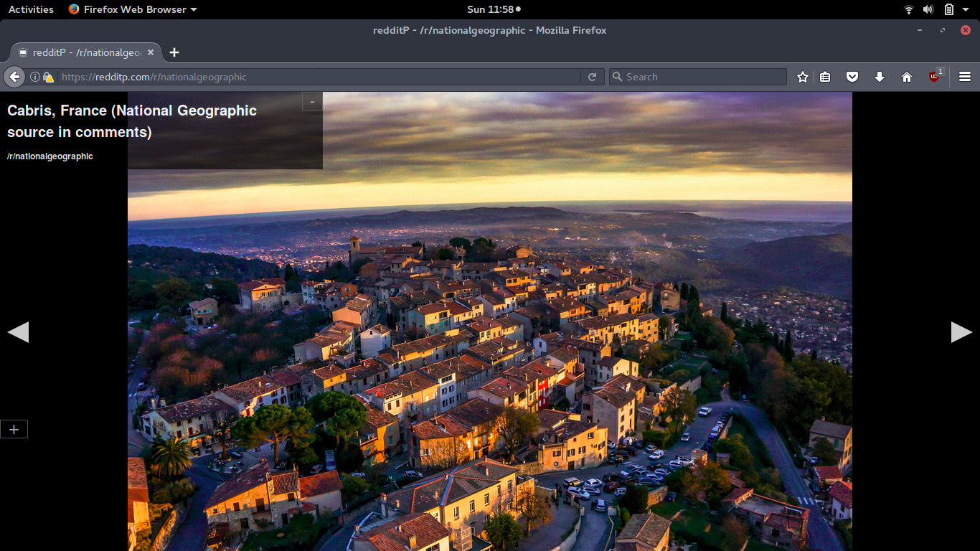Open a new tab with plus button
The height and width of the screenshot is (551, 980).
(x=174, y=52)
